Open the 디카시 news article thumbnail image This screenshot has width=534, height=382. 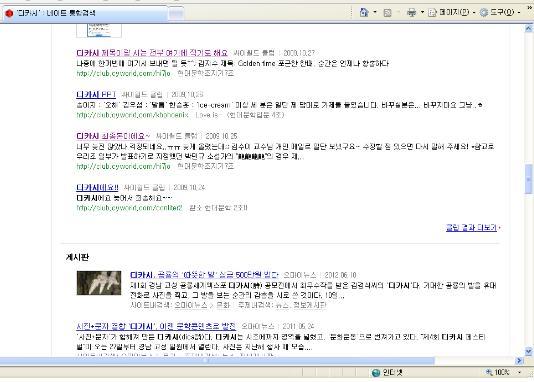pos(99,283)
